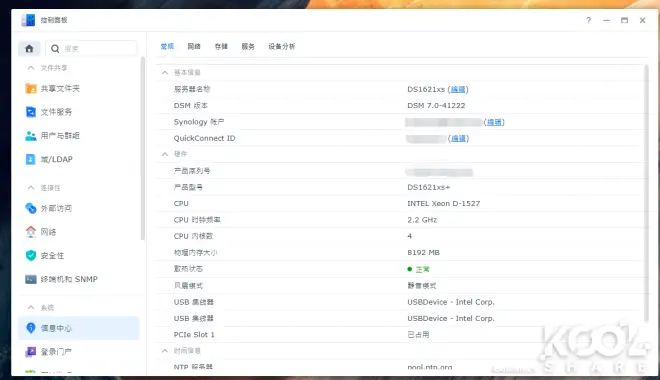This screenshot has height=380, width=660.
Task: Collapse the 时间信息 section
Action: [x=165, y=351]
